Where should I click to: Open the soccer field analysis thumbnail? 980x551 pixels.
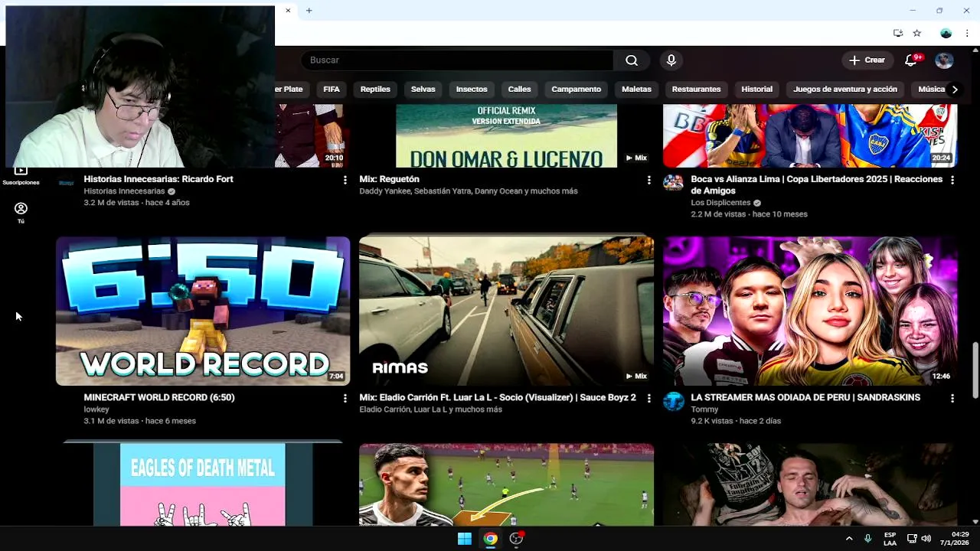coord(506,484)
